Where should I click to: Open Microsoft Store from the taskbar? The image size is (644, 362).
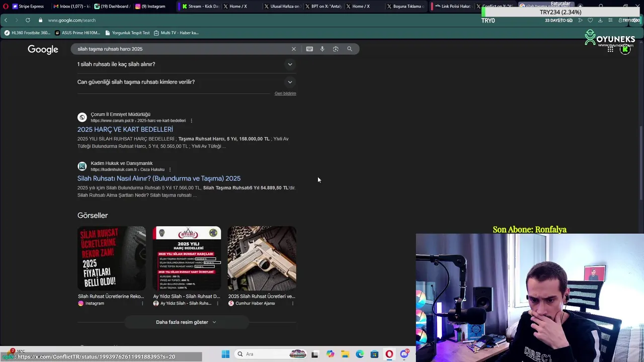point(374,354)
